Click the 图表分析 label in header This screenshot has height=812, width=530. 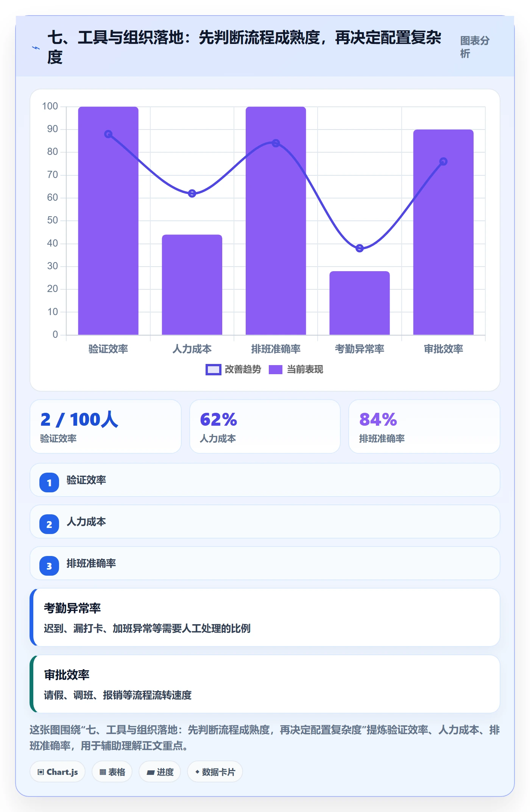pyautogui.click(x=475, y=47)
